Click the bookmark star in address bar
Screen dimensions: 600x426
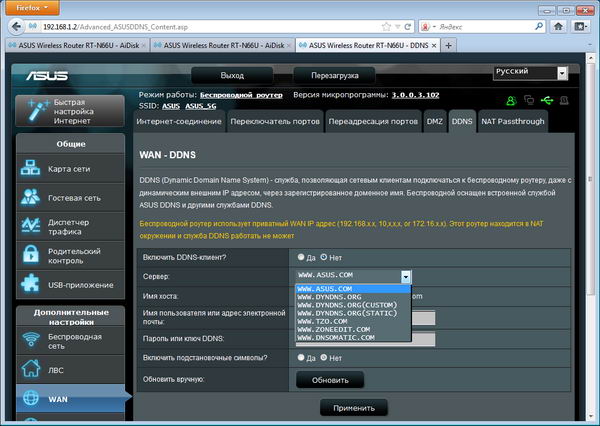point(386,27)
